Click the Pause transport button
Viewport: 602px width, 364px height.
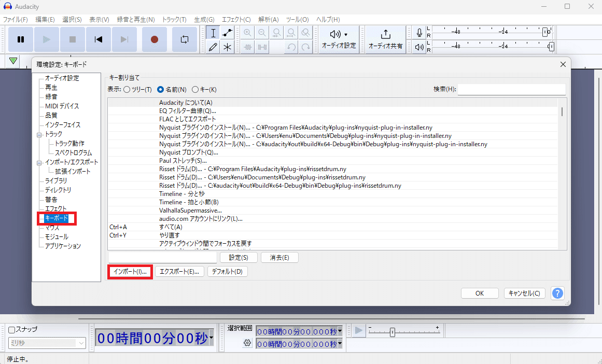(21, 39)
